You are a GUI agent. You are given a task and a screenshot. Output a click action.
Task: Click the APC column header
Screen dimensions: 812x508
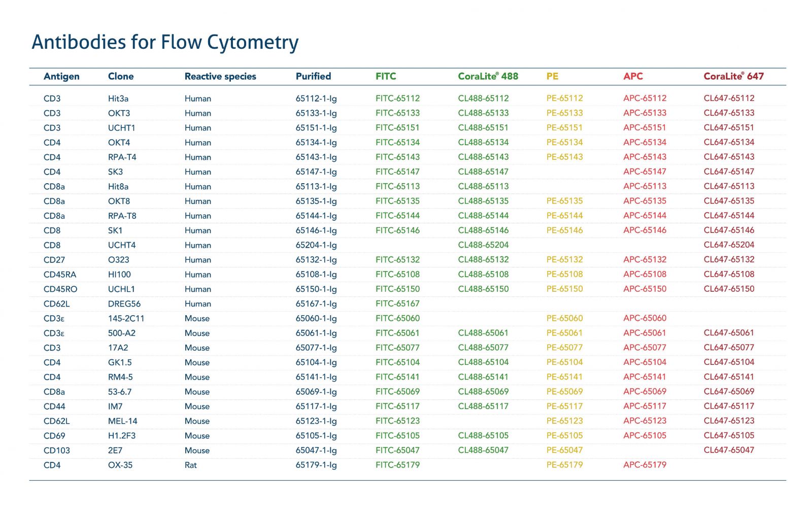tap(633, 76)
